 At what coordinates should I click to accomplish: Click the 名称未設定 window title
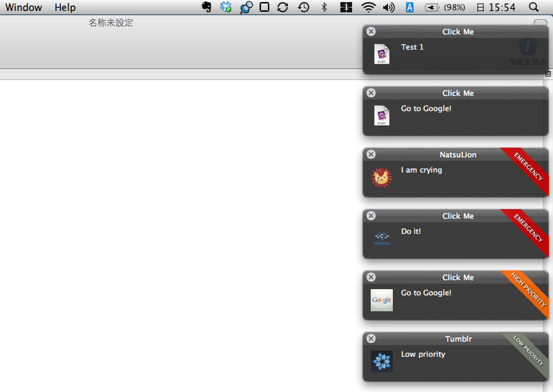(x=110, y=23)
